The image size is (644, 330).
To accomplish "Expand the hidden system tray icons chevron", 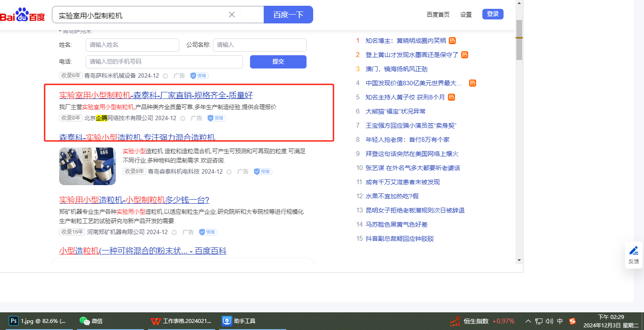I will point(528,321).
